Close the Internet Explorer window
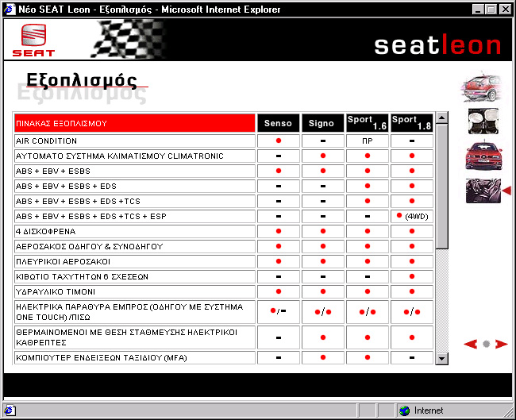 pyautogui.click(x=505, y=10)
